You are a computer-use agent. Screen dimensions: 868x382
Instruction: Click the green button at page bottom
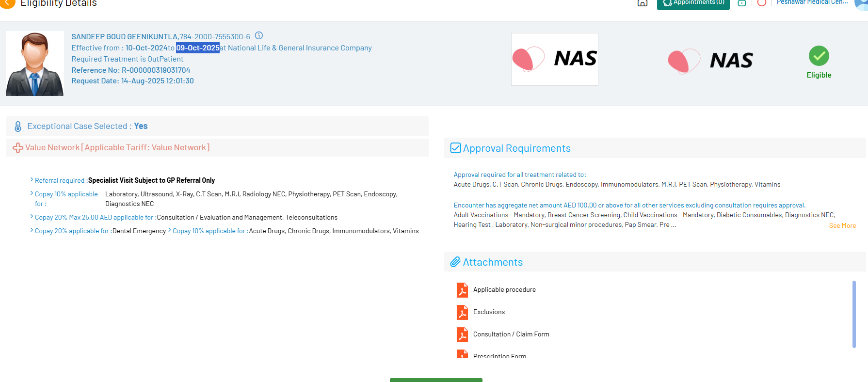[436, 380]
